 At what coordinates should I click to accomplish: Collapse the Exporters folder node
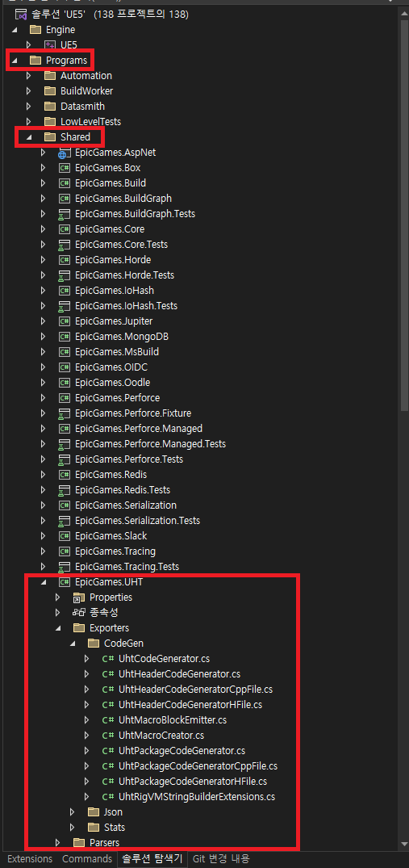(58, 627)
